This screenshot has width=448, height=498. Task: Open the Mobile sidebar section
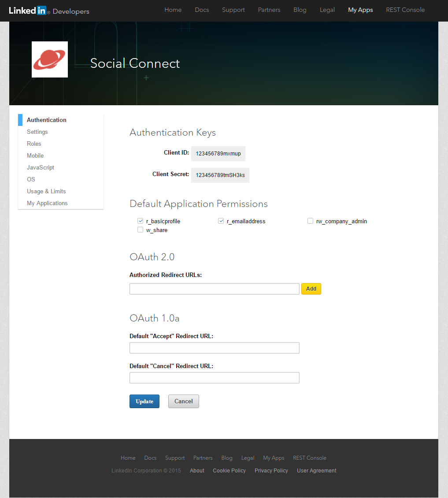[x=35, y=155]
